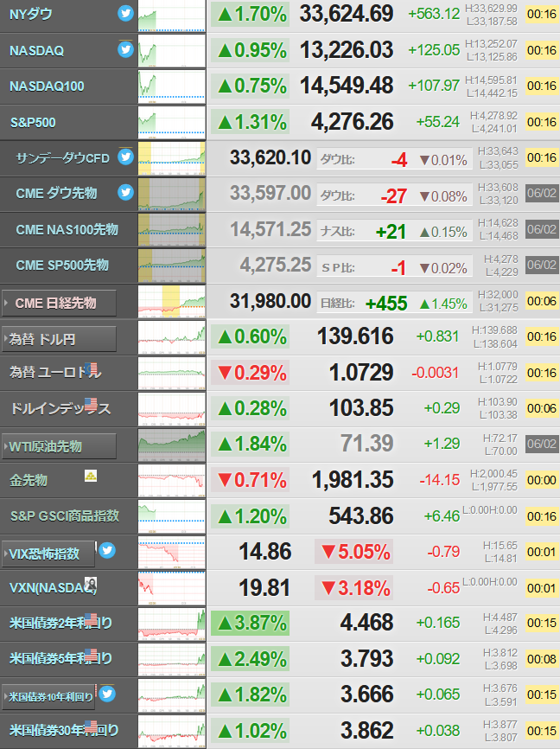Viewport: 560px width, 749px height.
Task: Click the Twitter icon beside 米国債券10年利回り
Action: tap(107, 693)
